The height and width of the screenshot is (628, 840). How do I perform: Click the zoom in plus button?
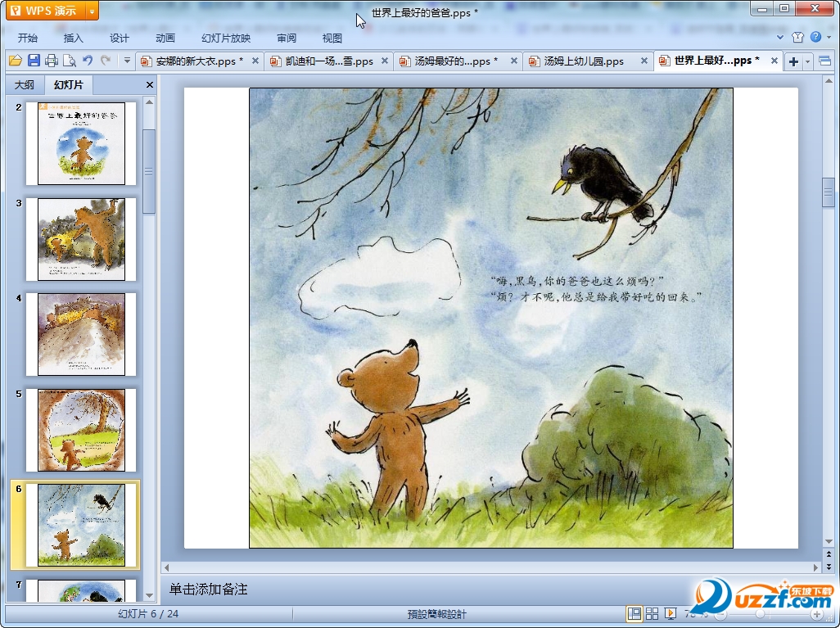[817, 614]
